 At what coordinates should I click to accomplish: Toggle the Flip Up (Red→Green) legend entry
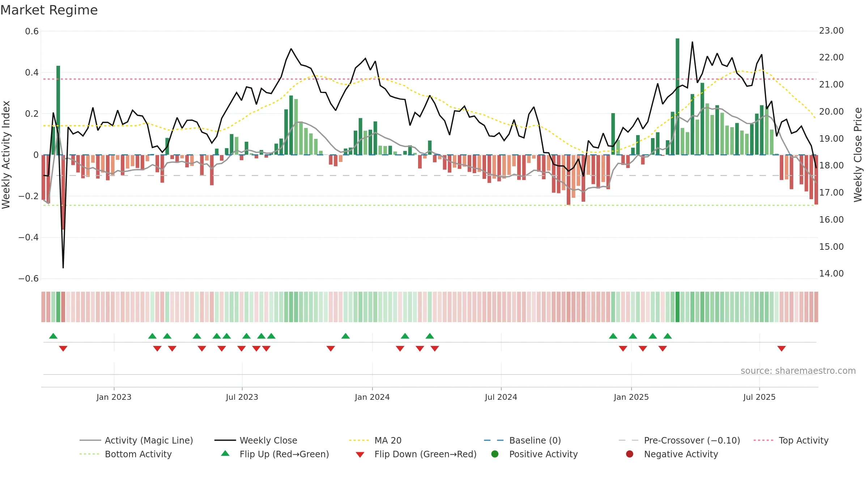point(275,454)
